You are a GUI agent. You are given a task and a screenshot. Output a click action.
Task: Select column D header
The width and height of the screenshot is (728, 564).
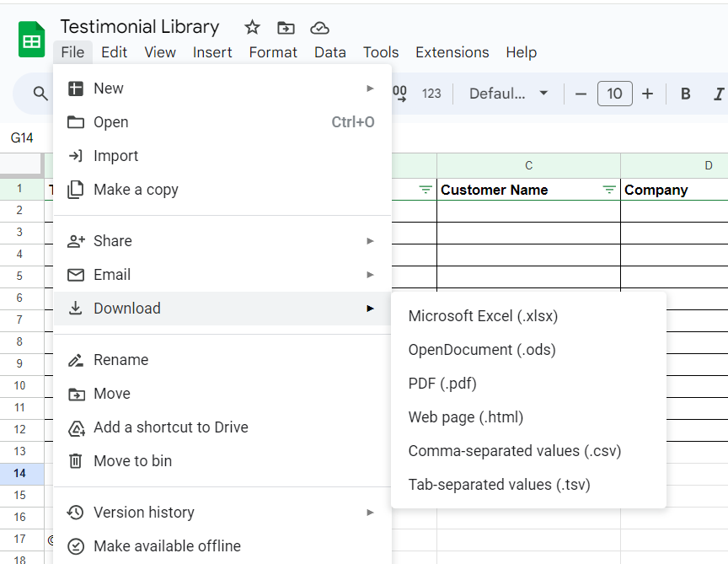674,165
